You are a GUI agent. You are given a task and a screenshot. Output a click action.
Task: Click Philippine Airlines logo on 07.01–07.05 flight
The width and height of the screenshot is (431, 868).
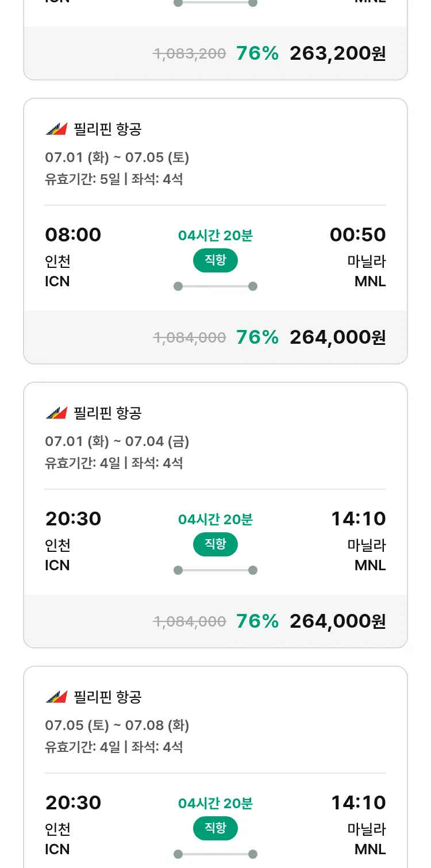[x=56, y=129]
